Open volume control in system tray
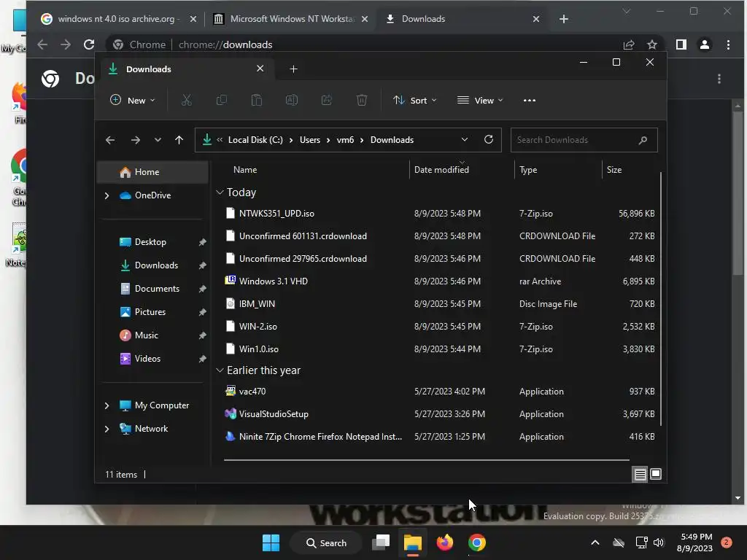This screenshot has width=747, height=560. point(659,542)
